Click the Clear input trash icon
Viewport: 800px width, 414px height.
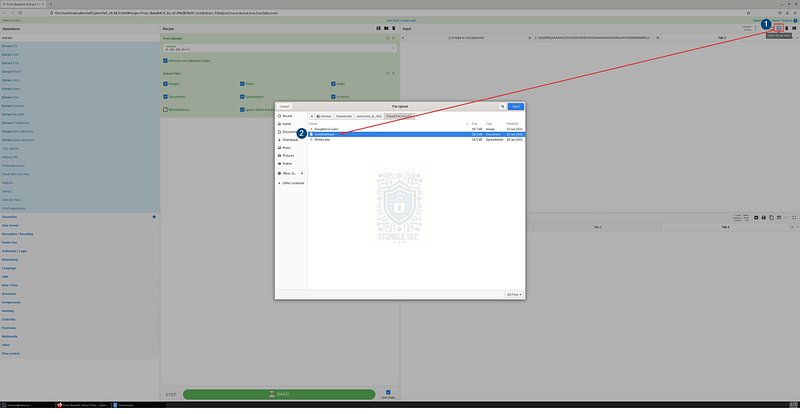coord(786,28)
